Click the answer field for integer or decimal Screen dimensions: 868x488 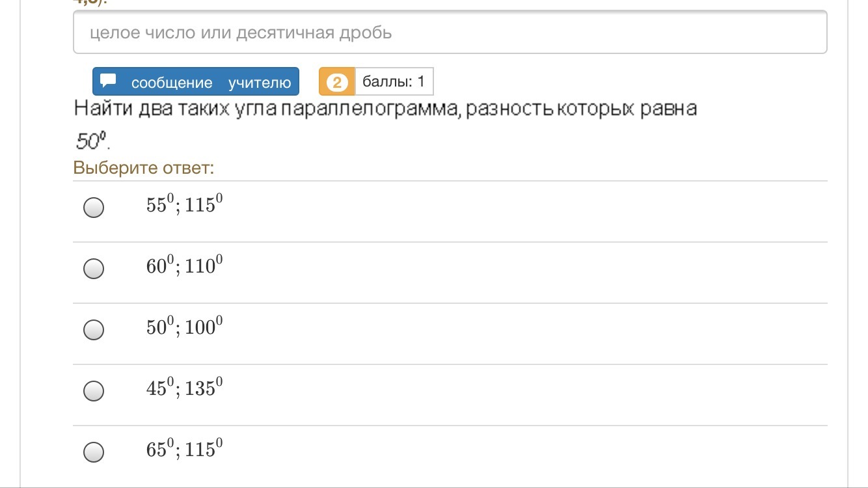click(450, 32)
